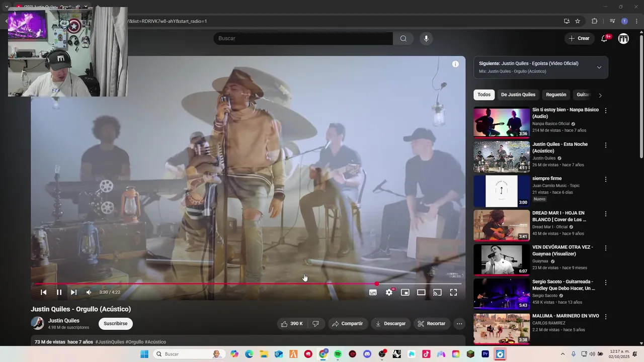Bookmark page with the star icon
This screenshot has height=362, width=644.
pos(578,21)
